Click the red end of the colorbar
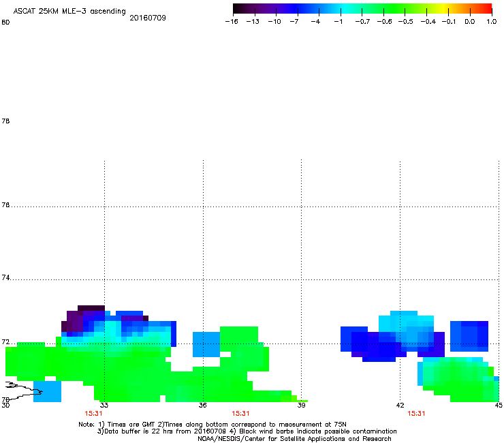 487,9
